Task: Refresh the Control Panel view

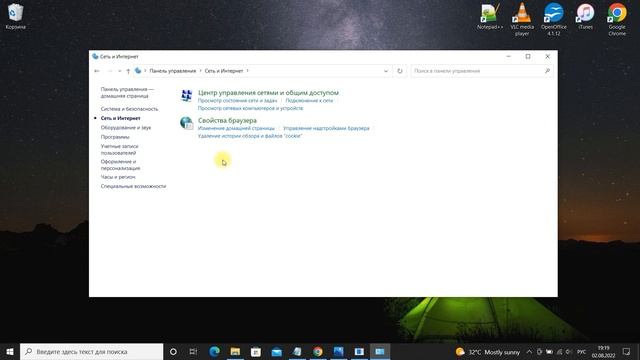Action: click(400, 71)
